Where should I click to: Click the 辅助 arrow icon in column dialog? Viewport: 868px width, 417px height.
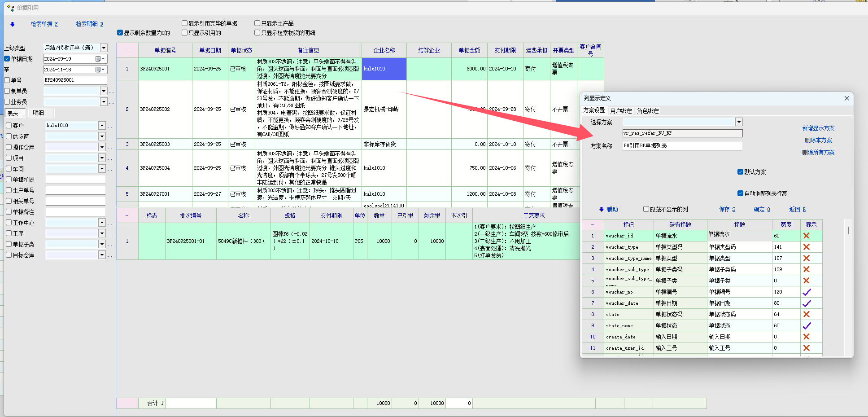[x=602, y=209]
